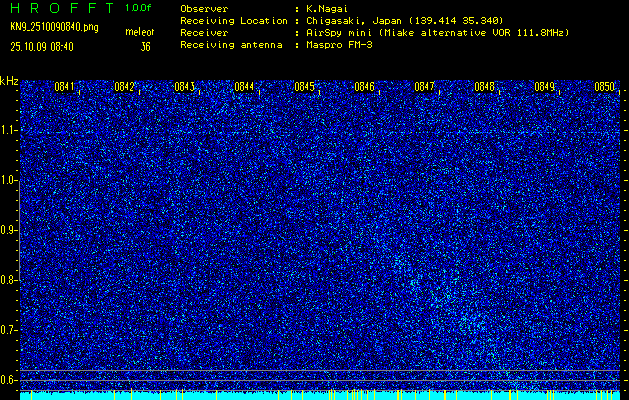Click the HROFFT title text
This screenshot has width=629, height=400.
tap(58, 8)
